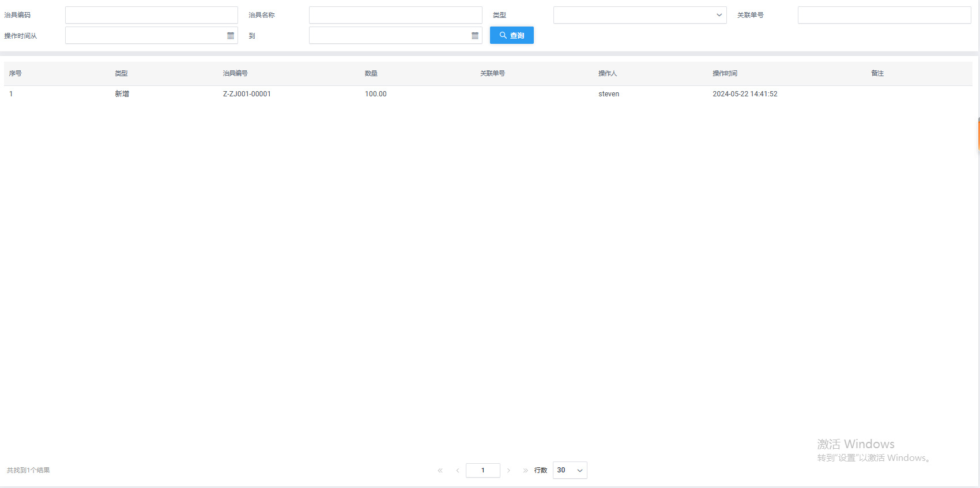
Task: Open calendar picker for the 到 end date
Action: click(475, 36)
